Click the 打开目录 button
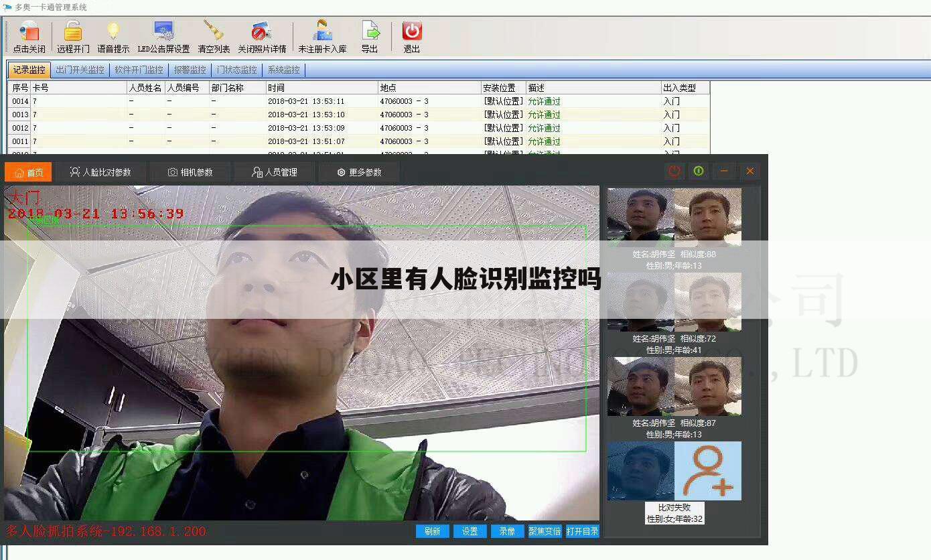This screenshot has height=560, width=931. [x=582, y=531]
